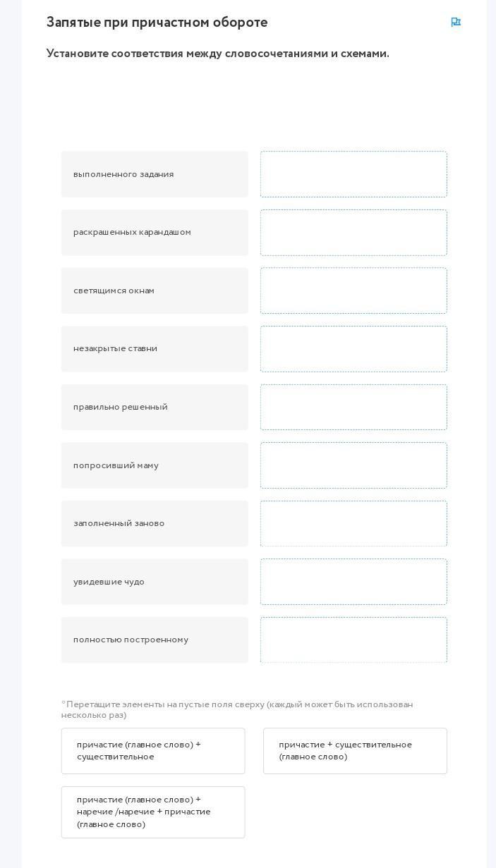Click the flag report icon
This screenshot has height=868, width=496.
point(456,23)
